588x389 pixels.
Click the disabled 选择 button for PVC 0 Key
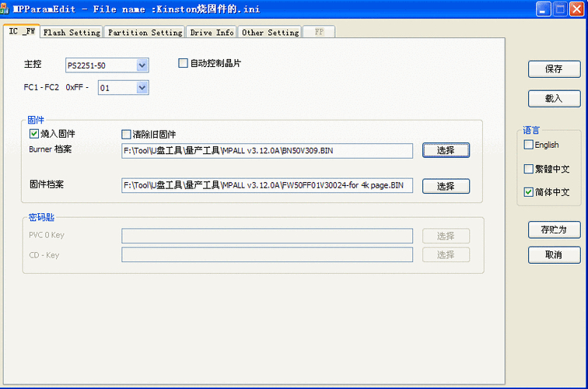click(x=446, y=236)
